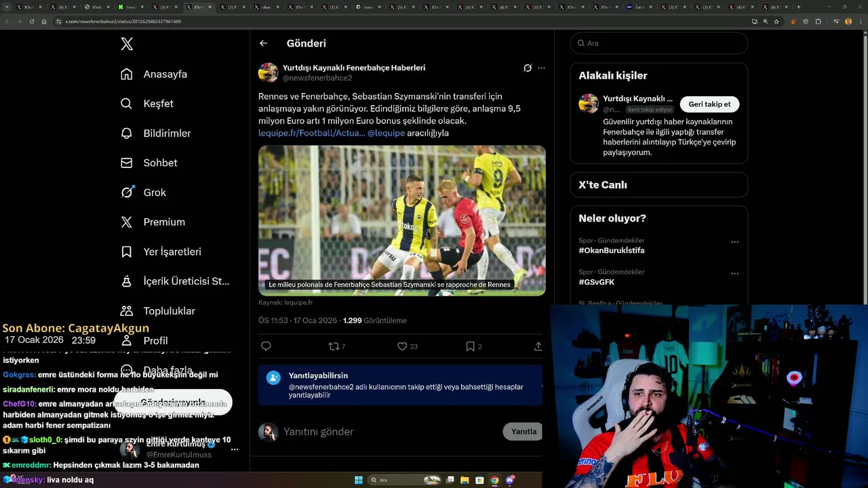Click the taskbar Ara search box
The height and width of the screenshot is (488, 868).
(406, 480)
